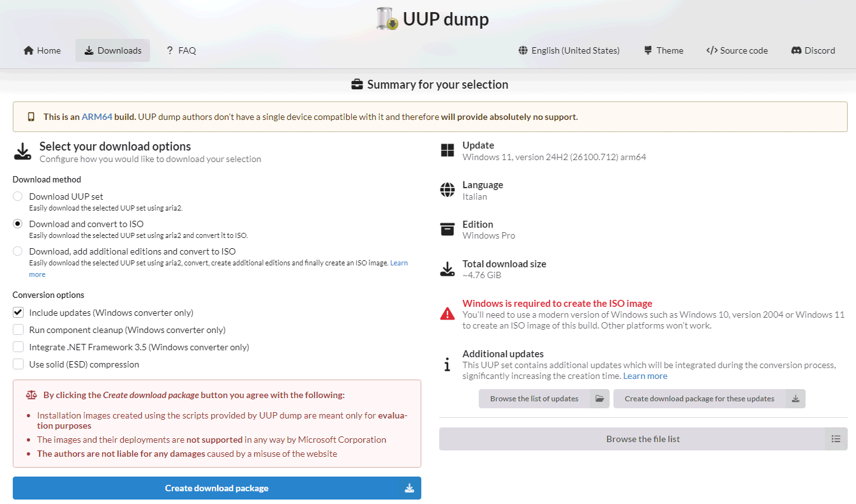This screenshot has height=504, width=856.
Task: Click the globe icon for language selection
Action: [523, 50]
